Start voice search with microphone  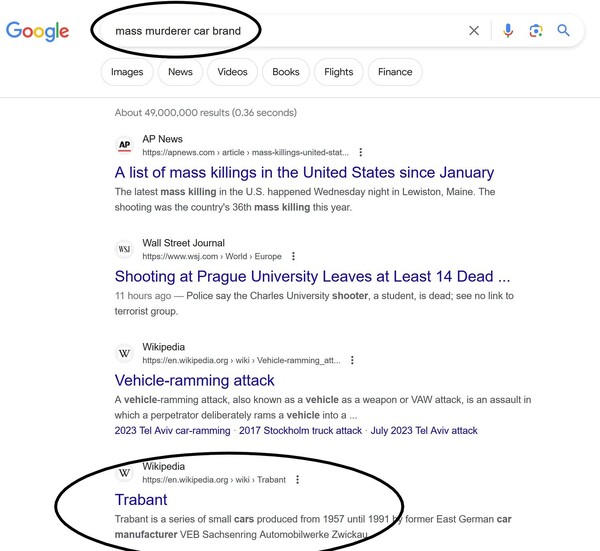[x=508, y=31]
